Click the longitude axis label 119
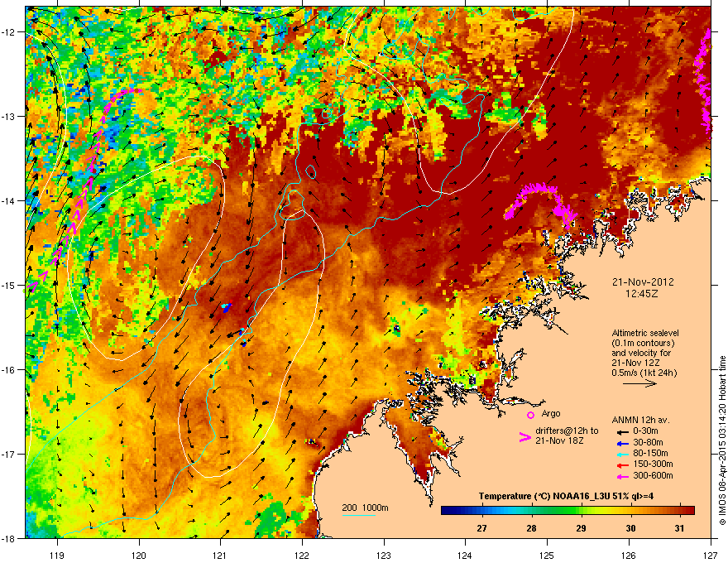This screenshot has height=563, width=728. coord(57,555)
